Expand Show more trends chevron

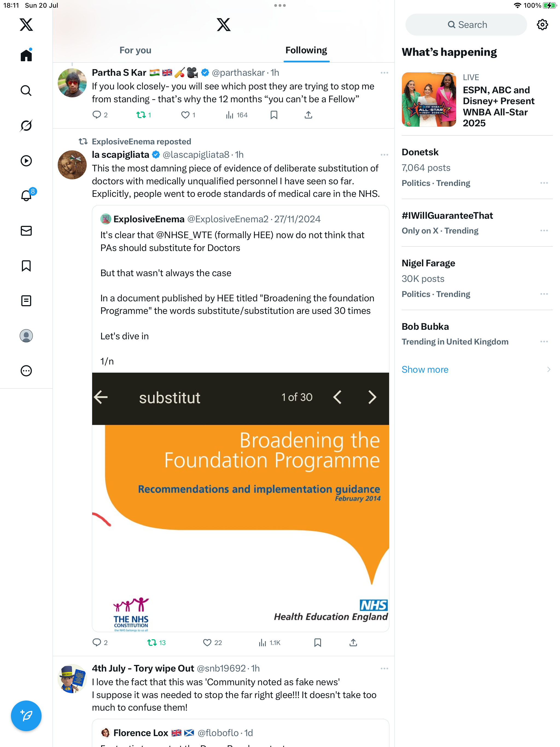point(549,369)
